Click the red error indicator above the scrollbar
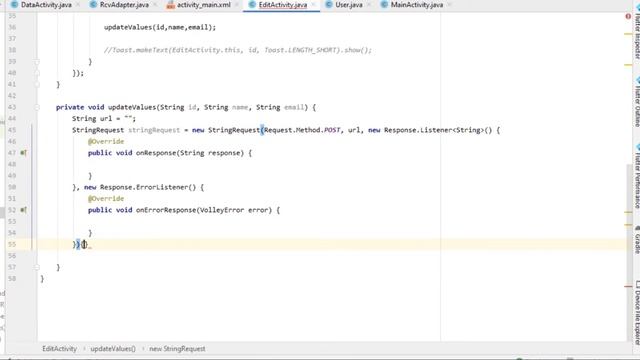Image resolution: width=640 pixels, height=360 pixels. tap(628, 16)
